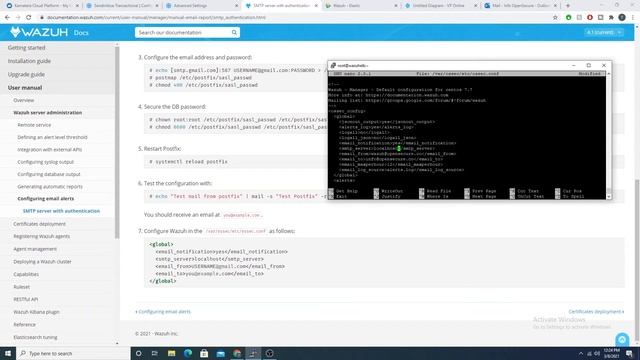Show hidden system tray icons
This screenshot has width=640, height=360.
(580, 353)
